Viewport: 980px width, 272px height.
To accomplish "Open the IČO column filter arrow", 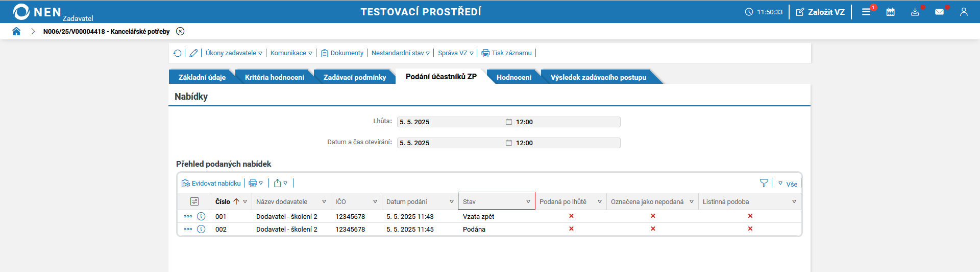I will click(x=375, y=202).
